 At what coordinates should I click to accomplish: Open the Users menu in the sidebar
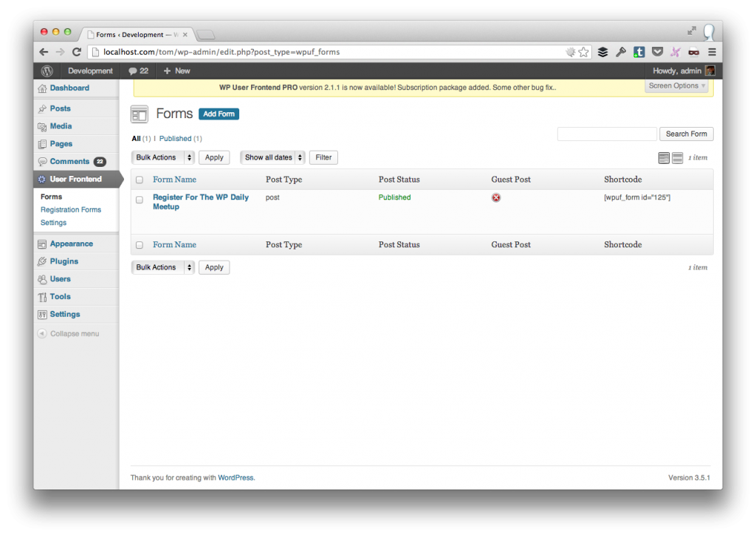(61, 279)
